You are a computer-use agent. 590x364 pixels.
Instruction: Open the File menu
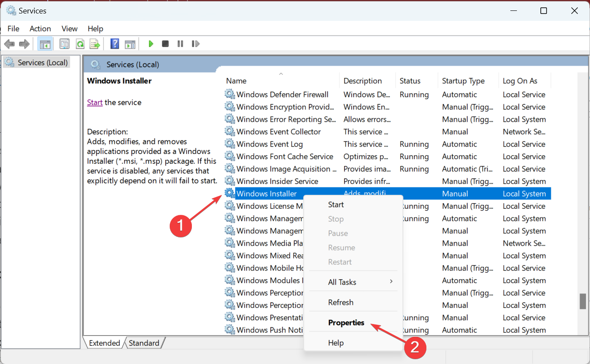pyautogui.click(x=13, y=29)
